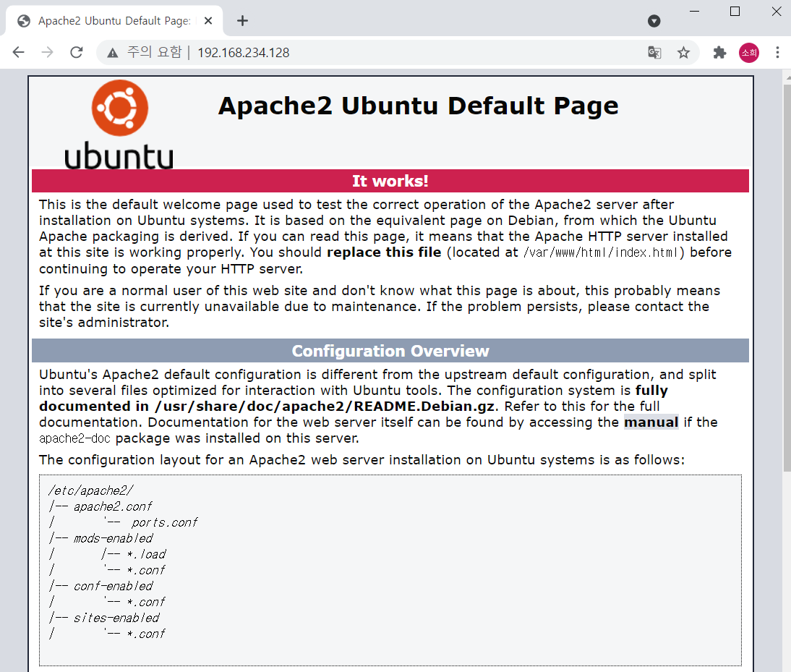This screenshot has height=672, width=791.
Task: Open the tab search dropdown arrow
Action: (654, 21)
